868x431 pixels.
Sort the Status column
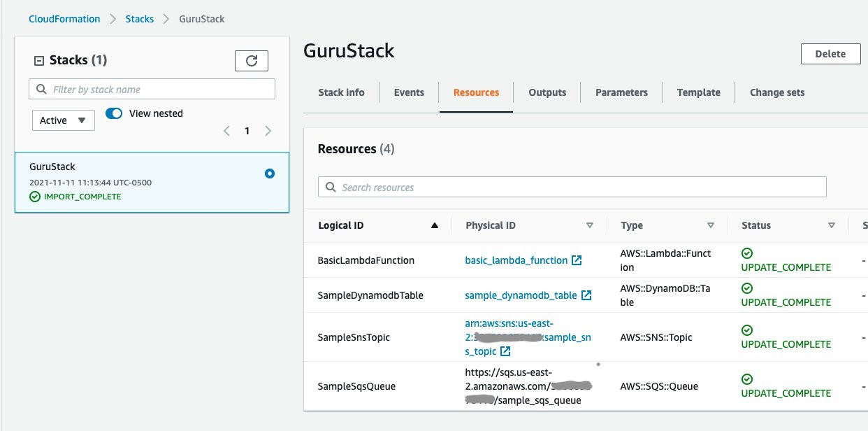(832, 225)
